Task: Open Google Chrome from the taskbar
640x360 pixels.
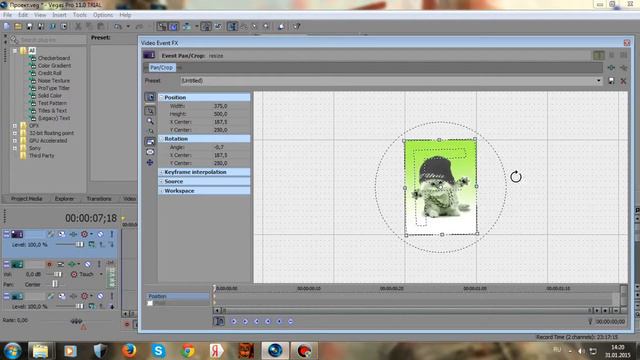Action: [188, 350]
